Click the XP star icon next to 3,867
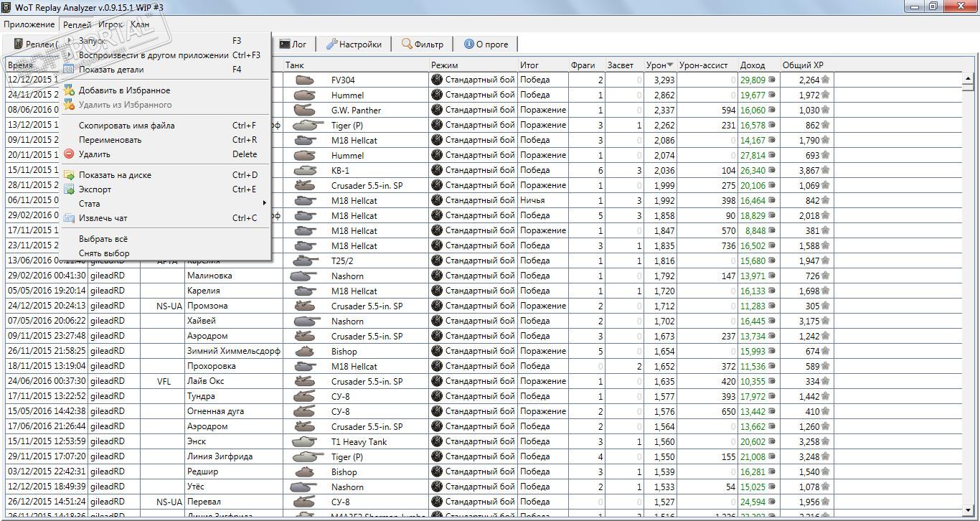The width and height of the screenshot is (980, 521). click(825, 171)
